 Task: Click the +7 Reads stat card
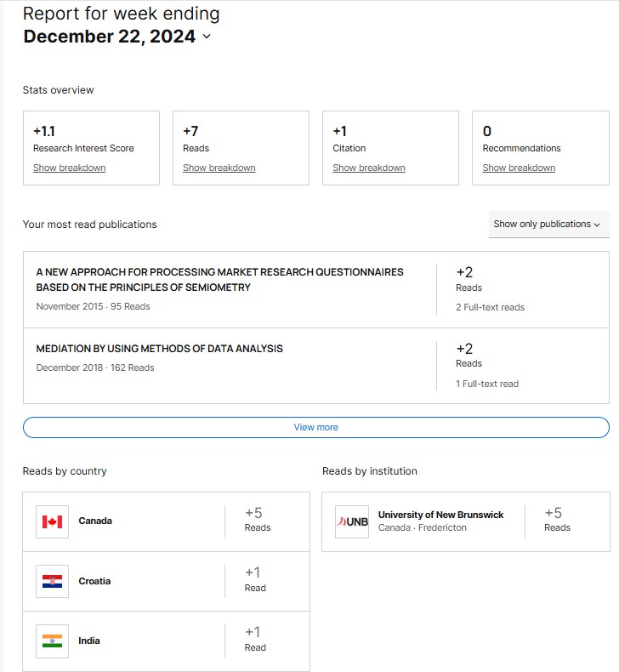(x=241, y=138)
